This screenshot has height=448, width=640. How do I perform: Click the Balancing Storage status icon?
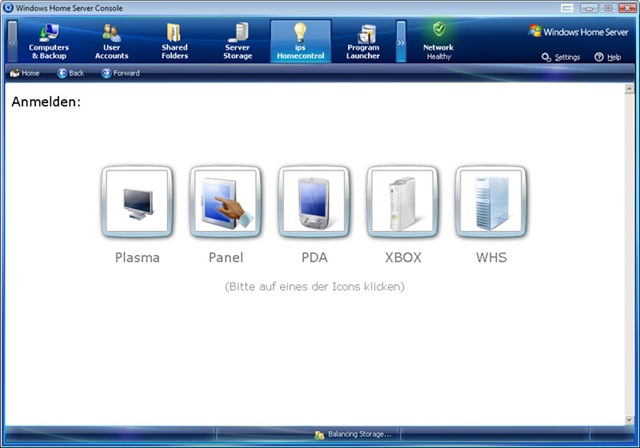click(319, 435)
